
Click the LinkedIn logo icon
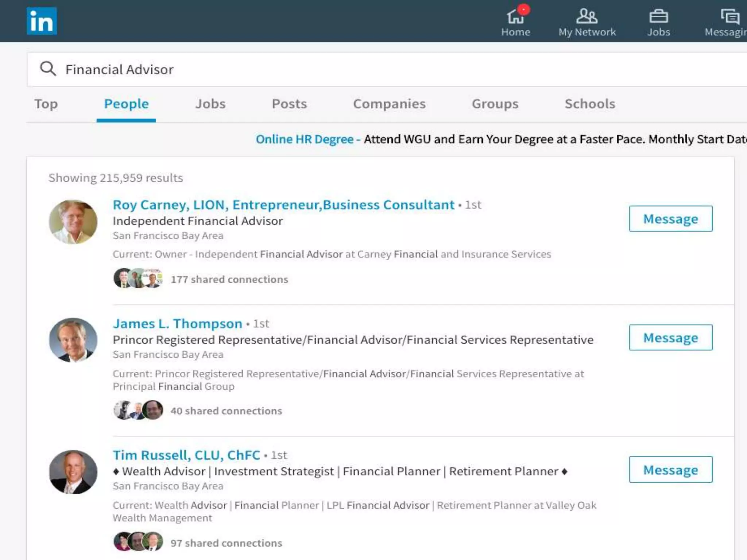tap(42, 21)
